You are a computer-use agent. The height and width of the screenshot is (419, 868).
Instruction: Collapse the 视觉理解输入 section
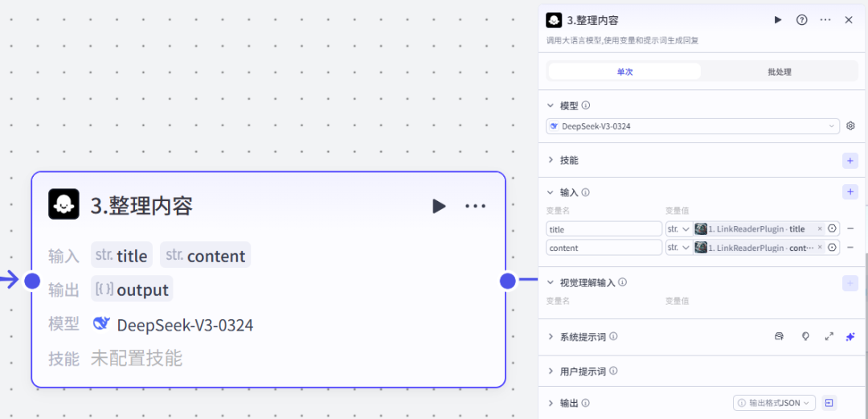point(551,282)
